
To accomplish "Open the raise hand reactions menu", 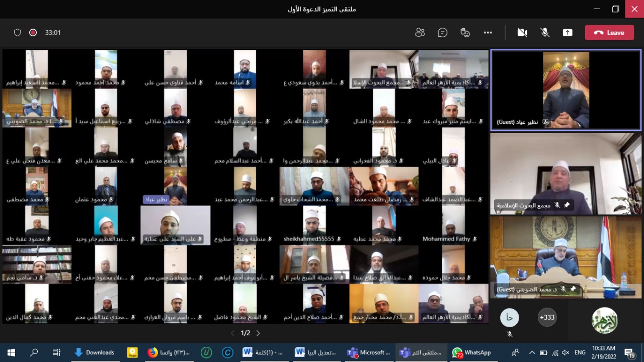I will pos(465,33).
